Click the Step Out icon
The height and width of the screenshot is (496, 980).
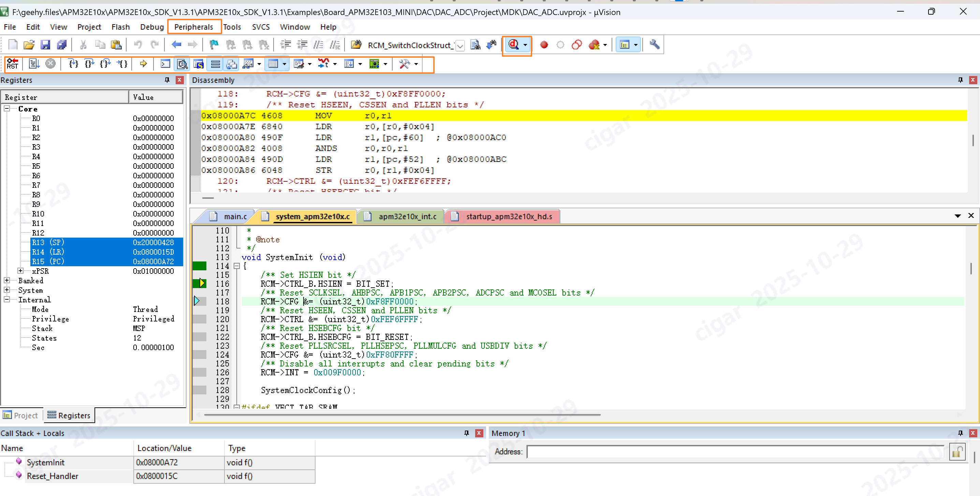click(105, 64)
